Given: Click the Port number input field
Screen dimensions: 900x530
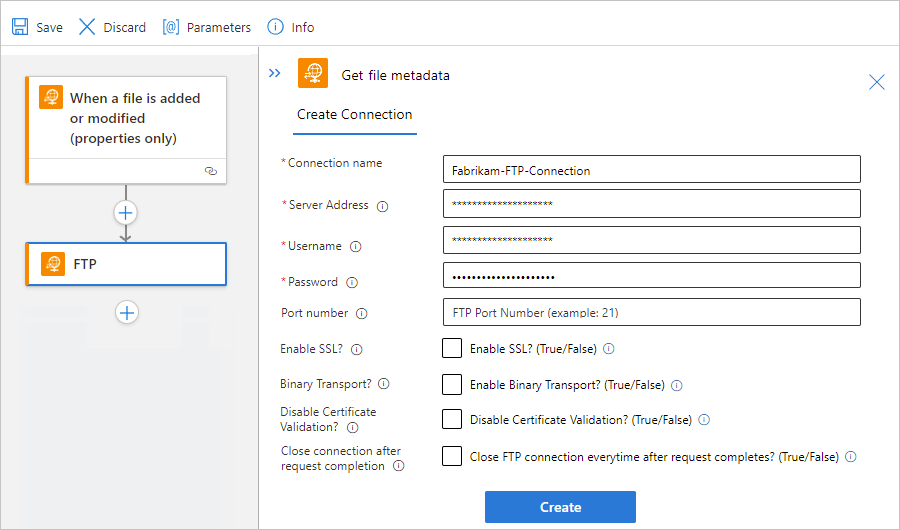Looking at the screenshot, I should [651, 312].
